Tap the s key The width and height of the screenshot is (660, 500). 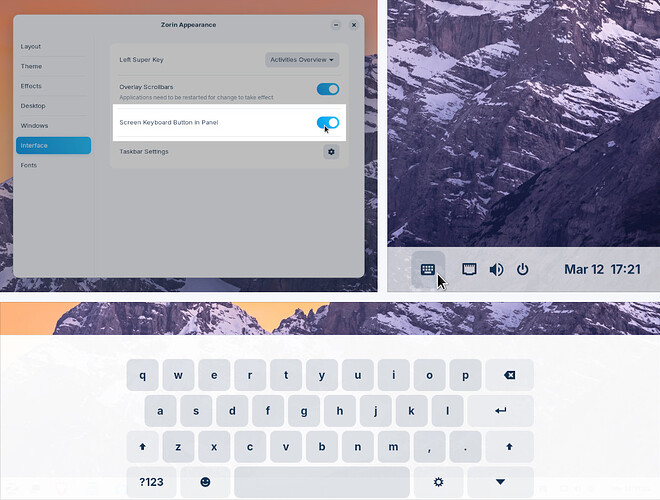pyautogui.click(x=196, y=411)
